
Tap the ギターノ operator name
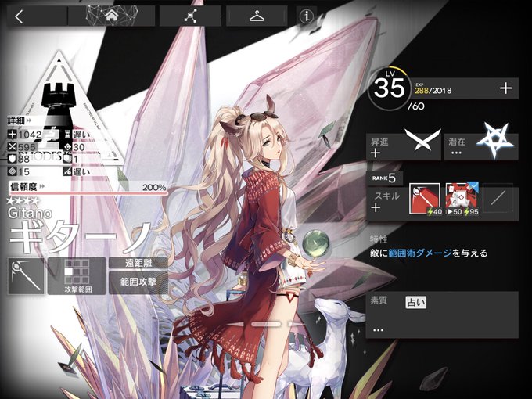pos(79,237)
